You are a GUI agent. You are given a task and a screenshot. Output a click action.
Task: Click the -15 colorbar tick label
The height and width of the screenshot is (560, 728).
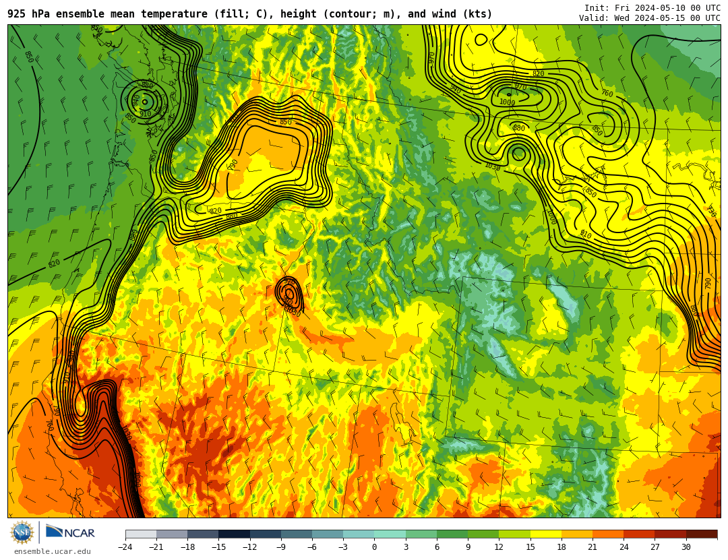(218, 547)
